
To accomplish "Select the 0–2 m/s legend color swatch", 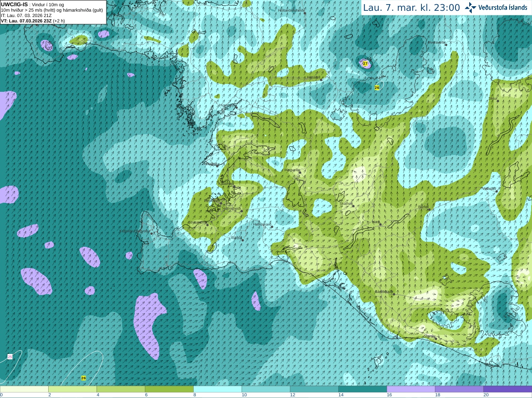I will click(x=24, y=389).
